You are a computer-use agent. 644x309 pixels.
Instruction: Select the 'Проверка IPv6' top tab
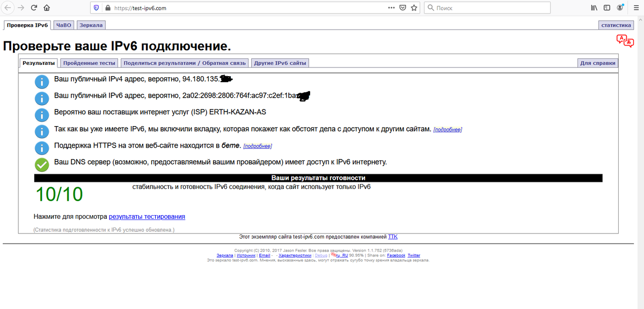tap(27, 25)
